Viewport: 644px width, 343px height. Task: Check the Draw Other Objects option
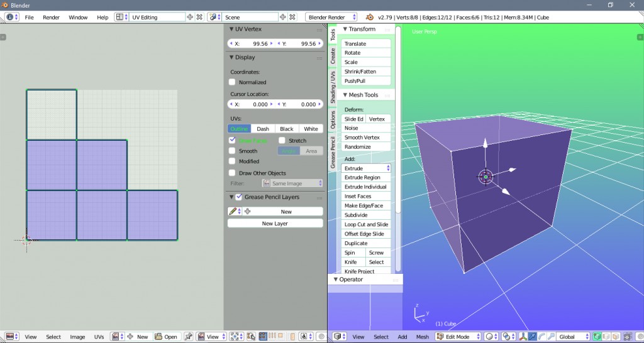click(x=232, y=173)
